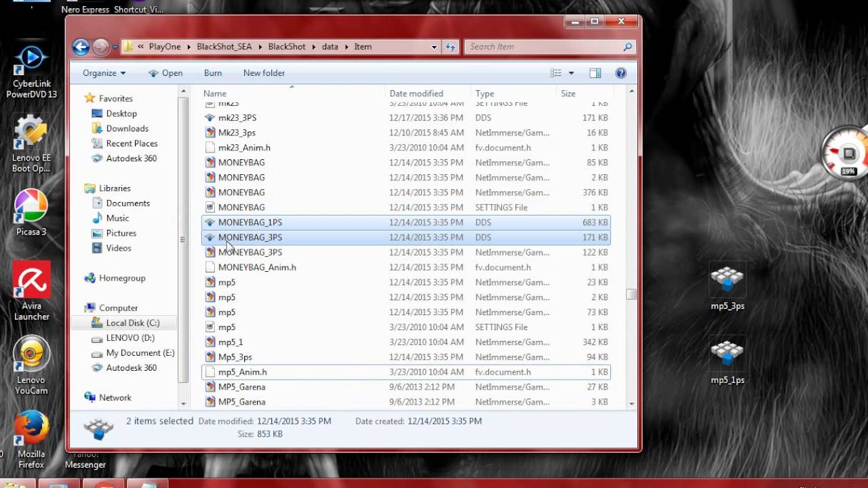Image resolution: width=868 pixels, height=488 pixels.
Task: Open the recent pages dropdown arrow
Action: click(x=115, y=47)
